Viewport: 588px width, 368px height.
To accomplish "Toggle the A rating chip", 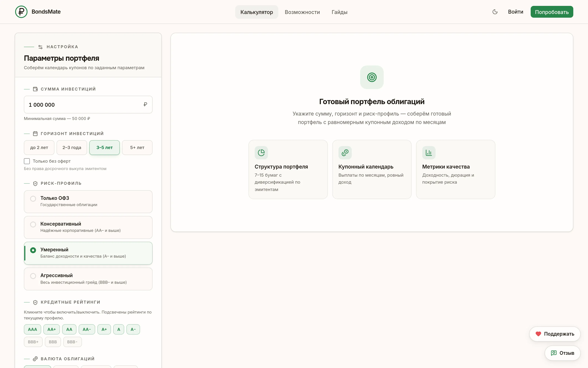I will pyautogui.click(x=119, y=329).
